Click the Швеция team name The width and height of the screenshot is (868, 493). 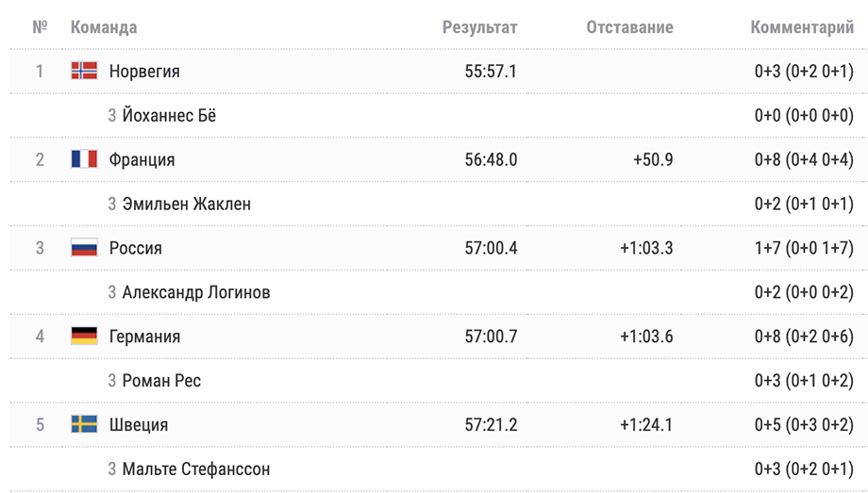[139, 424]
